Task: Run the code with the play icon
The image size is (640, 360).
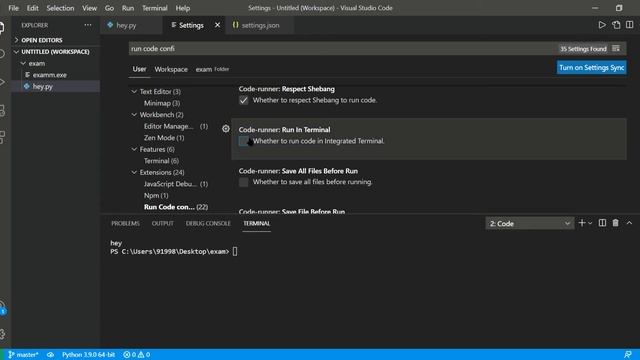Action: pyautogui.click(x=602, y=25)
